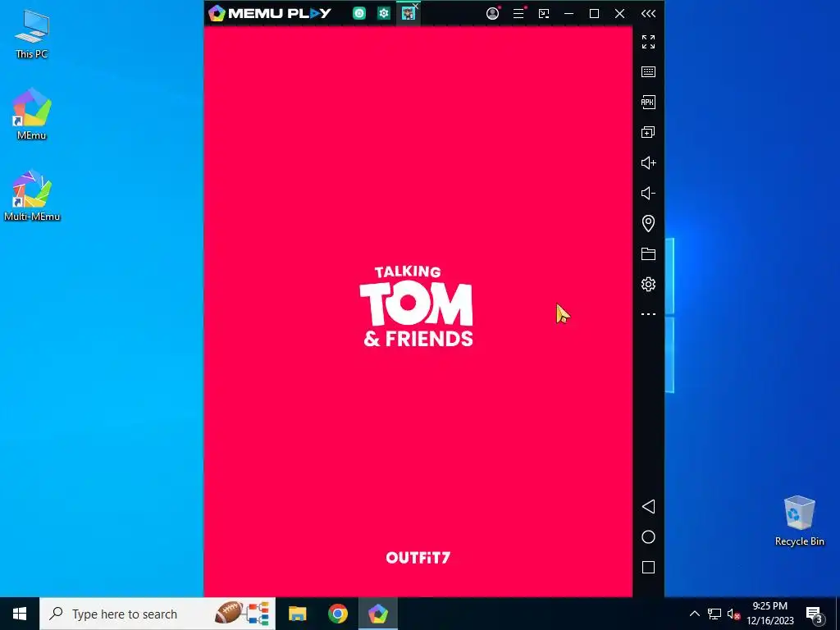Open the MEmu account profile icon
840x630 pixels.
(492, 13)
